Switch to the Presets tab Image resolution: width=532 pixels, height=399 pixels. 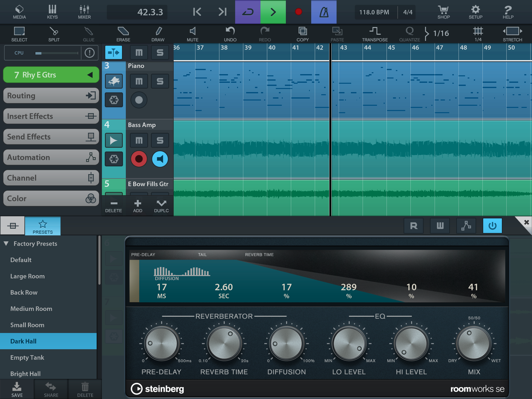point(43,226)
